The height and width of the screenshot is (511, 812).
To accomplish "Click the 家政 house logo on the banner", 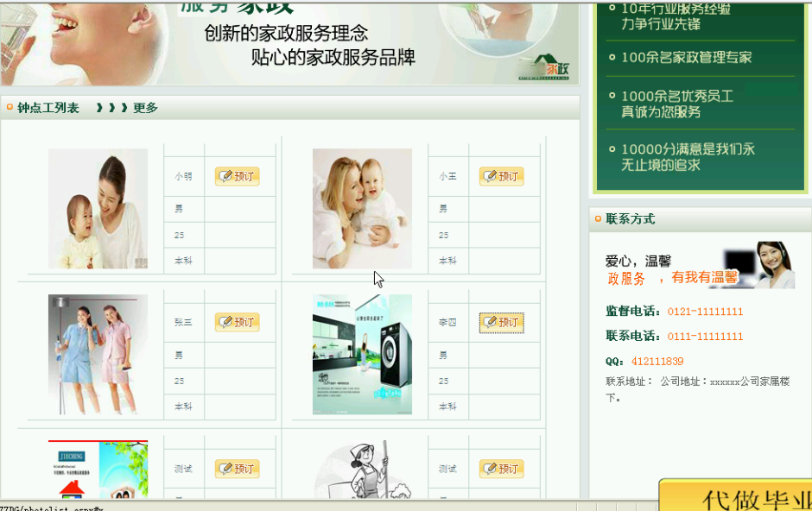I will point(544,67).
